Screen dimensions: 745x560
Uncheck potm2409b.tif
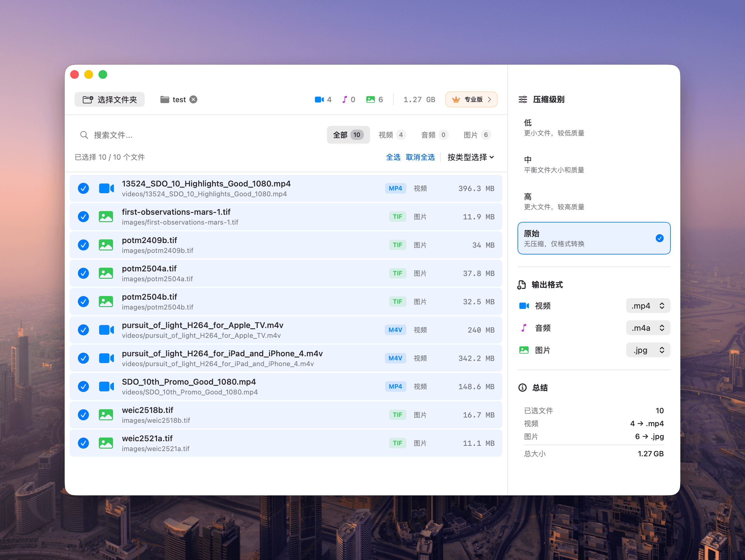pos(83,245)
